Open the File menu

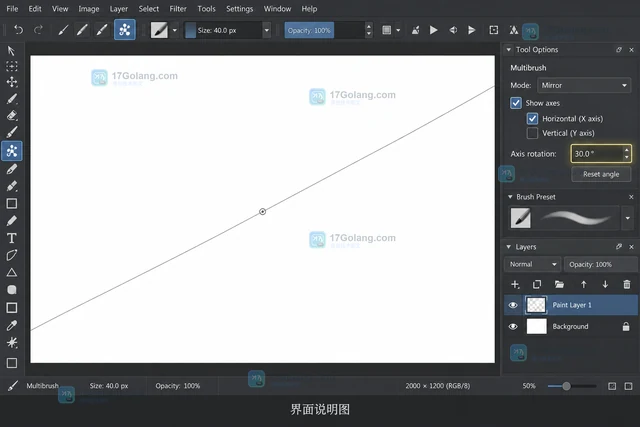click(12, 9)
